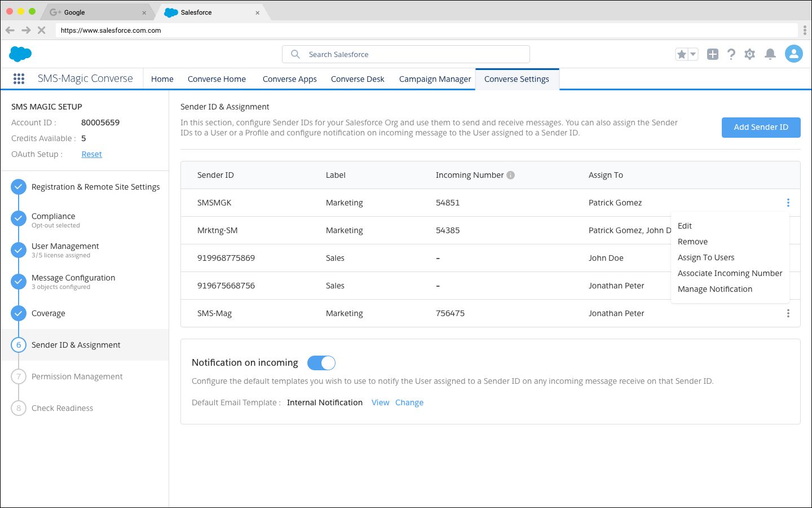Click sender ID 919968775869
812x508 pixels.
coord(226,258)
